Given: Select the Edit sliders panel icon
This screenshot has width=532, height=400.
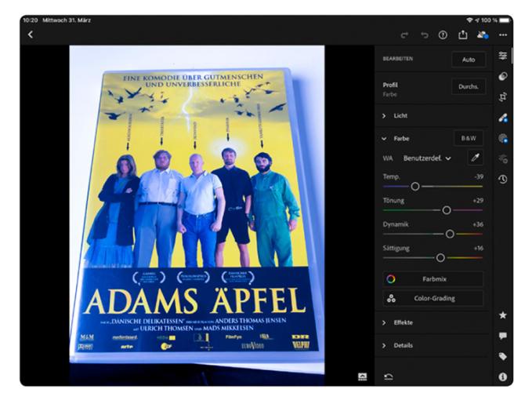Looking at the screenshot, I should [x=503, y=56].
